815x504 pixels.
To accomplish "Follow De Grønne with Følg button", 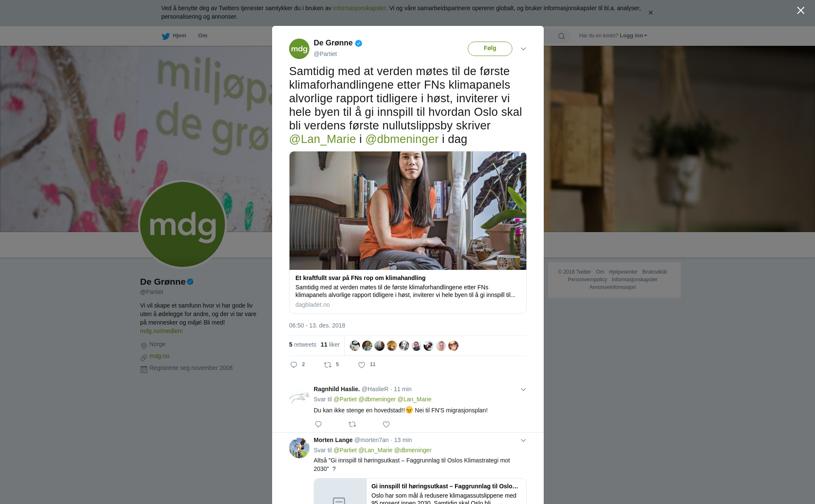I will 490,49.
